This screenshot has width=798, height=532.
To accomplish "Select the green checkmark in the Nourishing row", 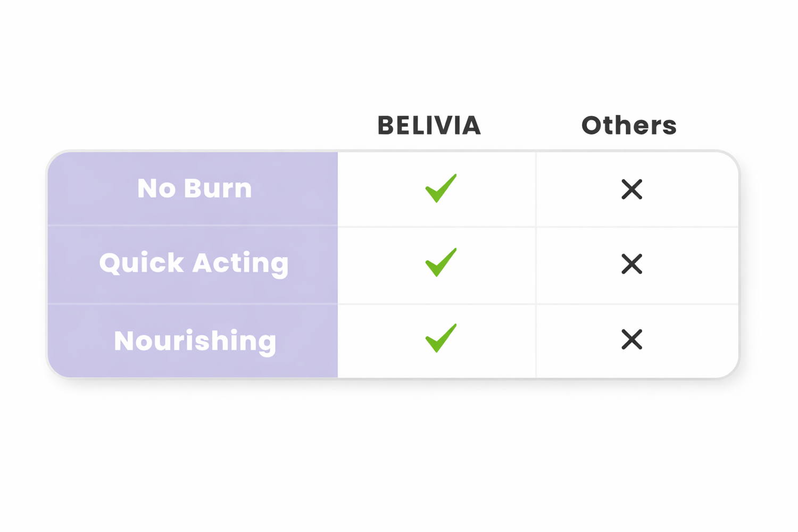I will [440, 338].
